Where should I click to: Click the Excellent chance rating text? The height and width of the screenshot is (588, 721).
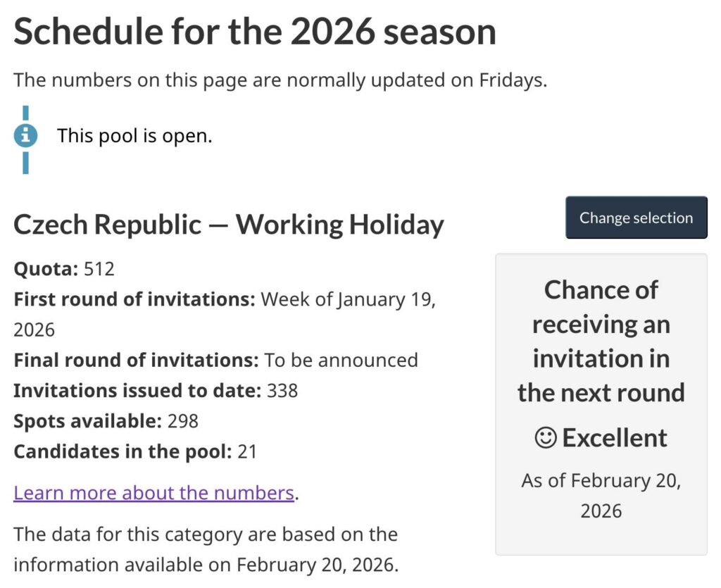click(x=614, y=437)
